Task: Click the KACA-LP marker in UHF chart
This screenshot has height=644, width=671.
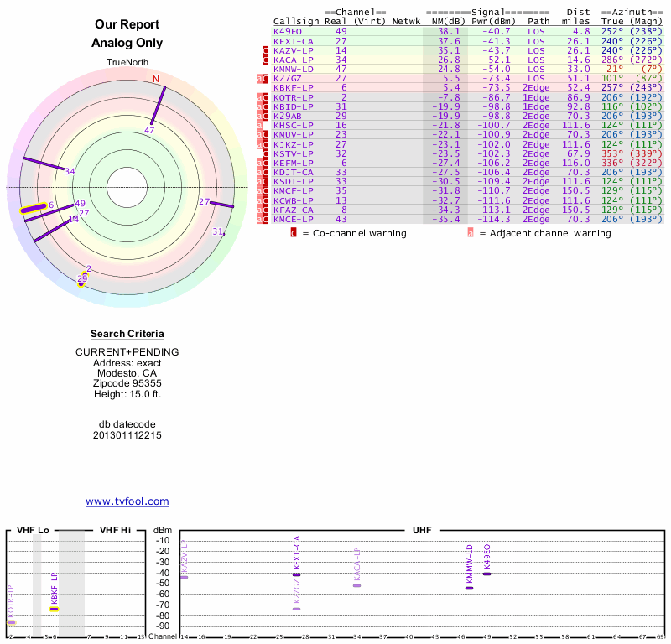Action: pyautogui.click(x=357, y=586)
